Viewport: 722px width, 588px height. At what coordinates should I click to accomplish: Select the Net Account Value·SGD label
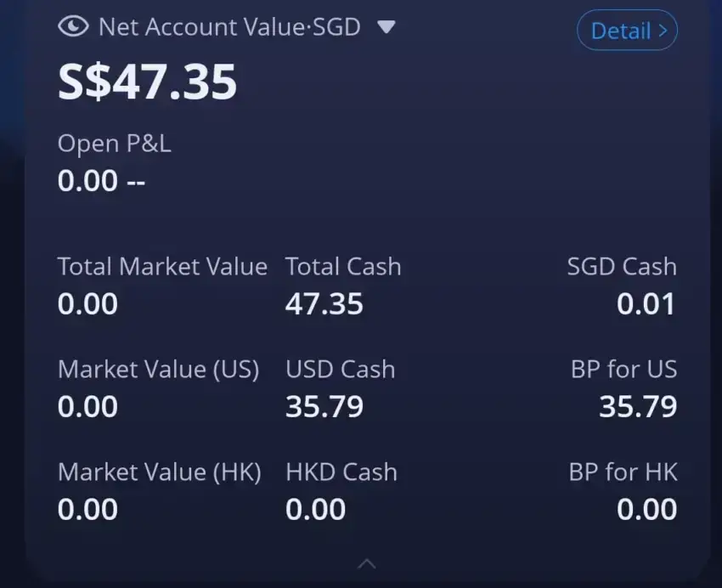tap(229, 26)
